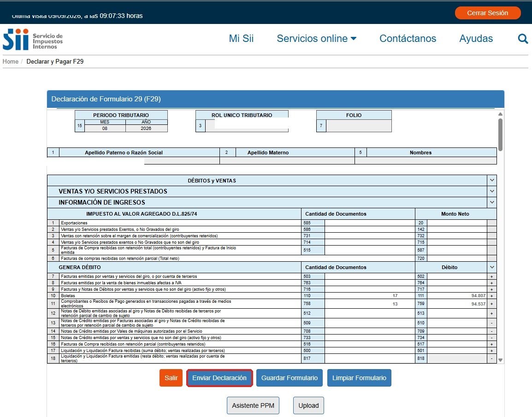Open the Asistente PPM tool
532x417 pixels.
pyautogui.click(x=253, y=405)
